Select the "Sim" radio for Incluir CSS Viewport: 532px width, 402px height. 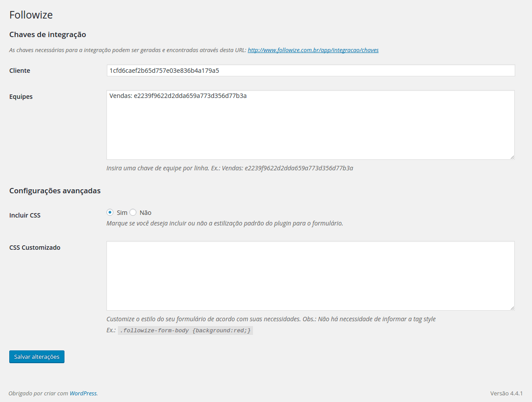tap(110, 213)
